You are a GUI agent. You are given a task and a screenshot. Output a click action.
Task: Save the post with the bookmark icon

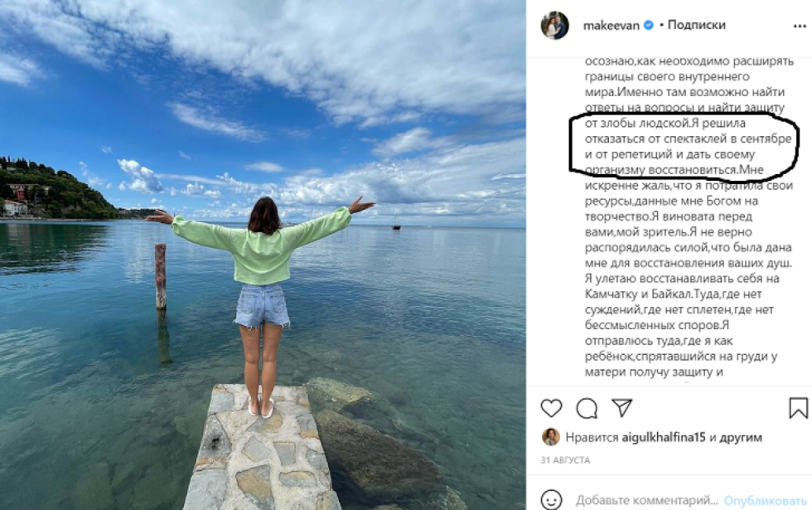798,408
